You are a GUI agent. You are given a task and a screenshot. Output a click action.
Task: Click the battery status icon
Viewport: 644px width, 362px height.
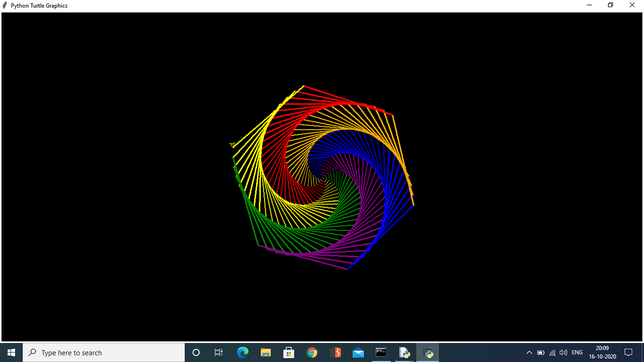(541, 353)
